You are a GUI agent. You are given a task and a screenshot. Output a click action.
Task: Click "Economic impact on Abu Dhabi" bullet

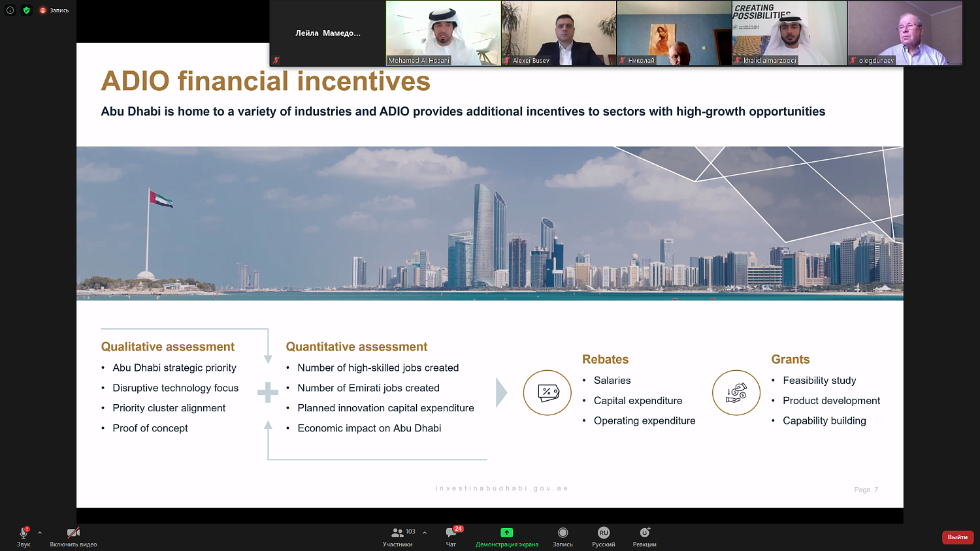tap(369, 428)
